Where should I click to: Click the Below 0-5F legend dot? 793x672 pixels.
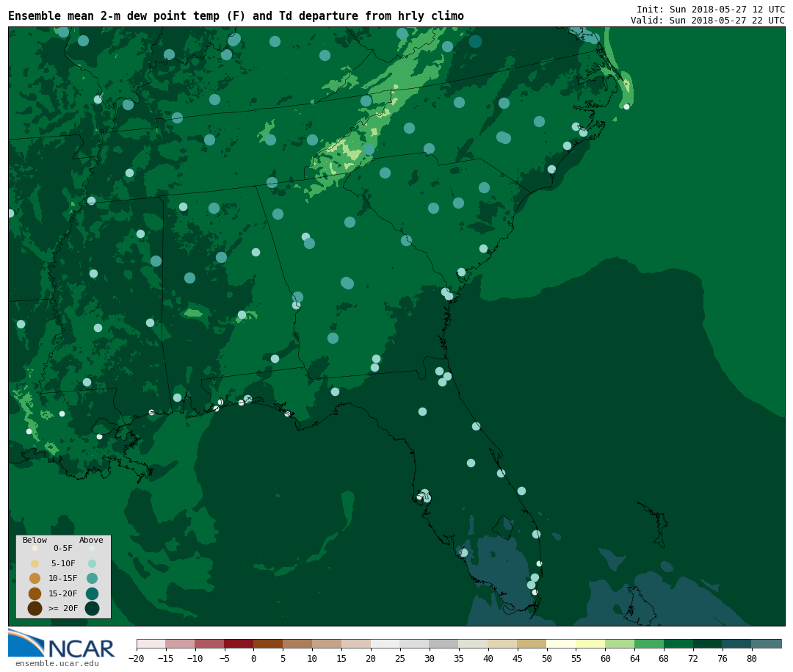[x=35, y=548]
